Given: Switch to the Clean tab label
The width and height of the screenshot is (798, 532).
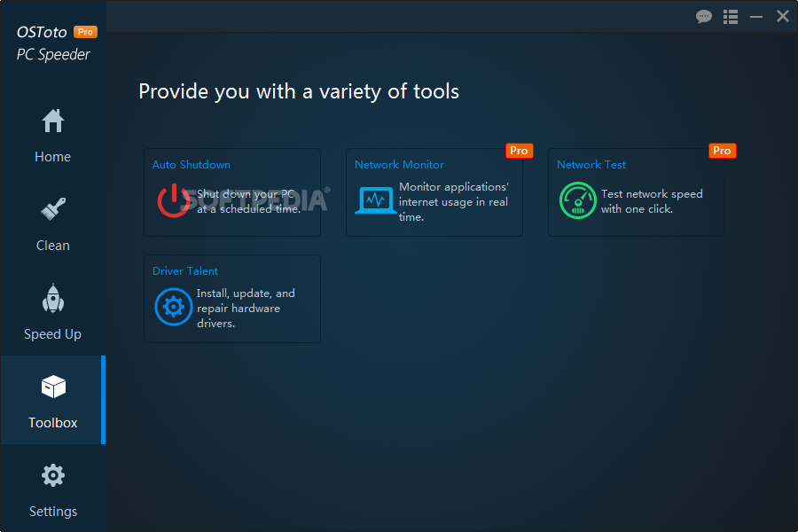Looking at the screenshot, I should 53,246.
